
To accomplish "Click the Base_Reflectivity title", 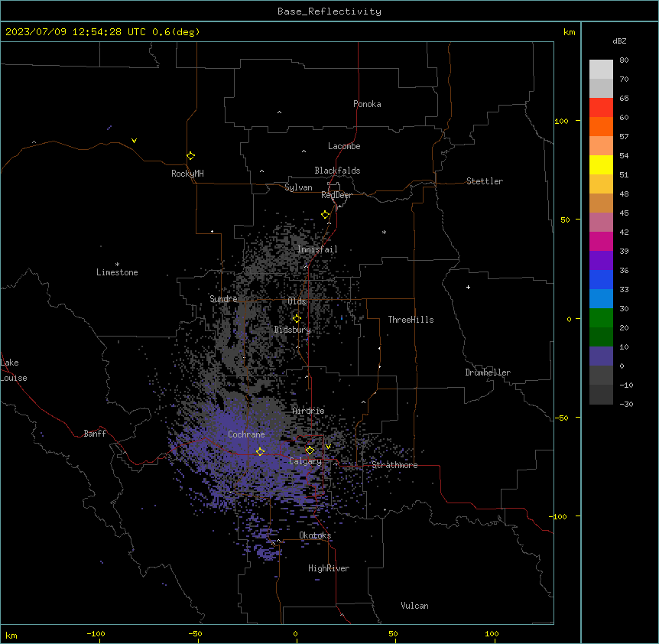I will pyautogui.click(x=329, y=11).
